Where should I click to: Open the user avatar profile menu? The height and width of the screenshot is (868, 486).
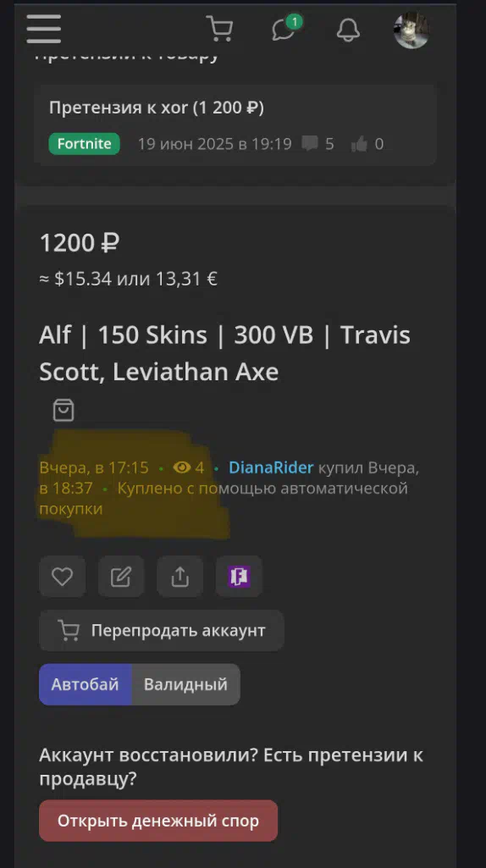coord(411,30)
